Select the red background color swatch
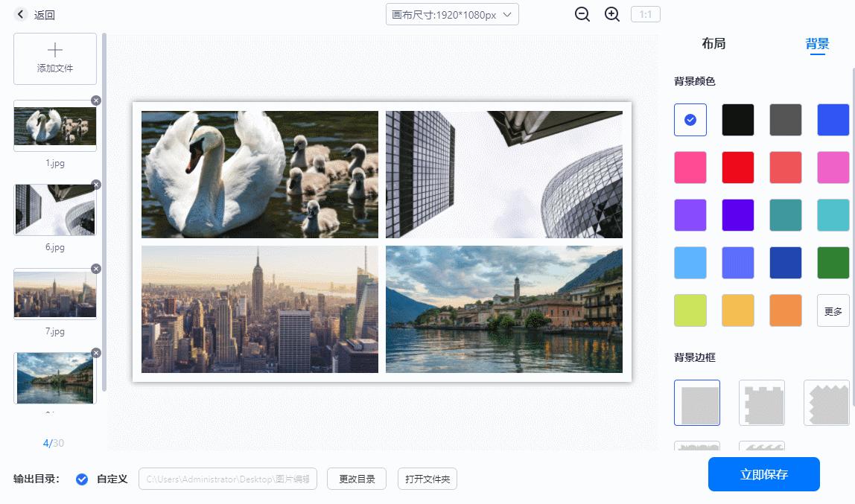The image size is (855, 504). tap(737, 167)
